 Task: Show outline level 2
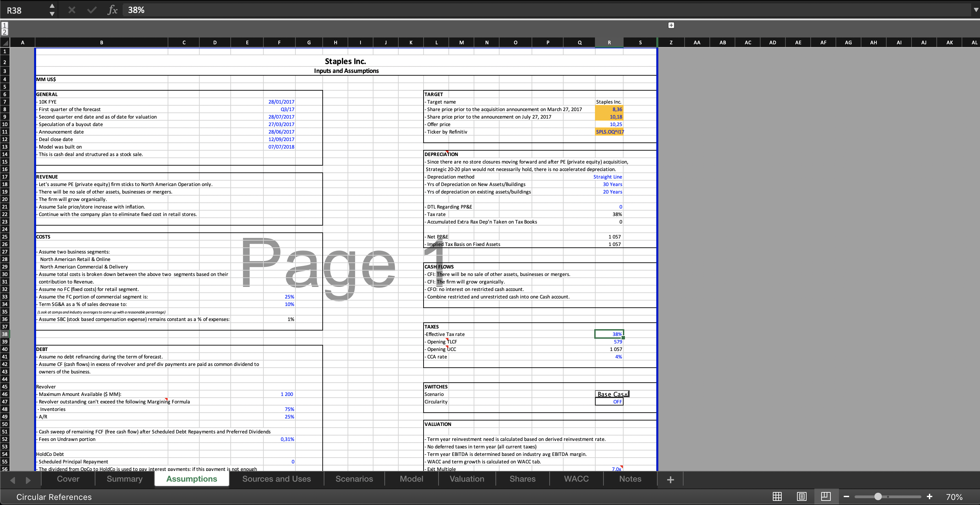(x=4, y=32)
